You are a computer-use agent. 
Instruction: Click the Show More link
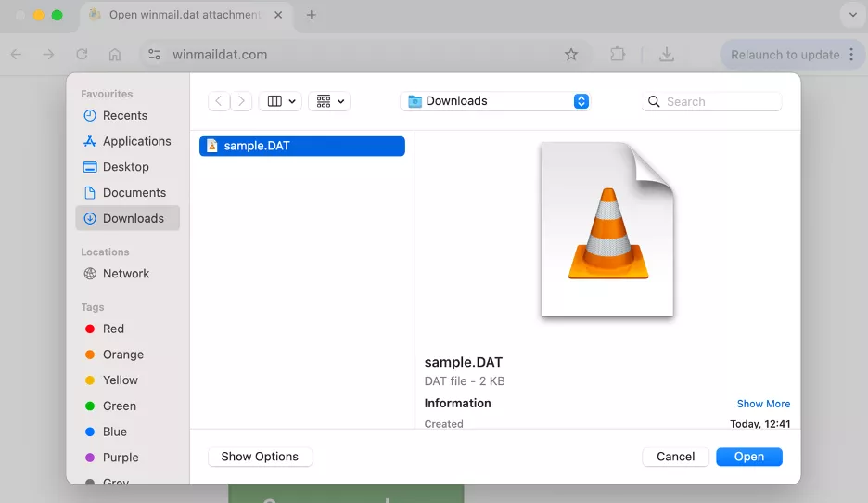click(x=763, y=404)
